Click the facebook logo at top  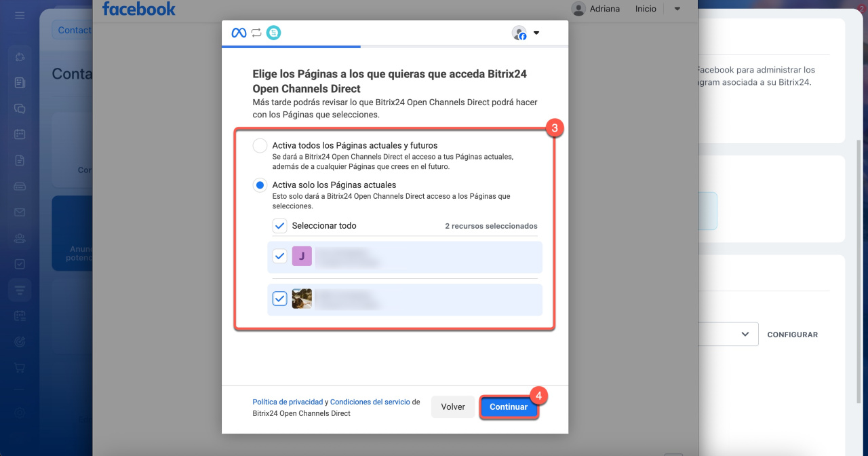tap(139, 9)
